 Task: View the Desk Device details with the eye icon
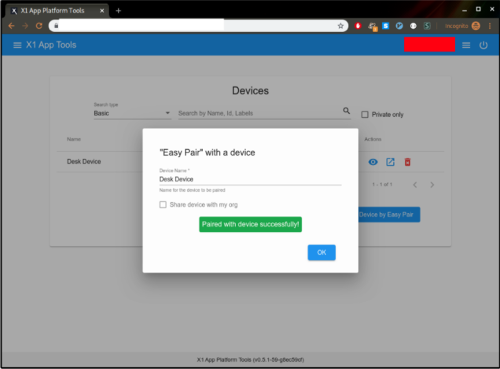click(x=373, y=162)
